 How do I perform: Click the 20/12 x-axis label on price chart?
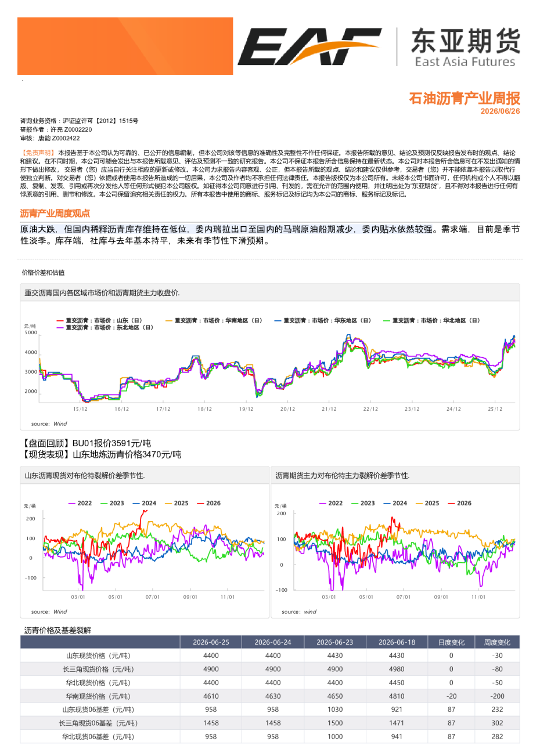coord(287,409)
